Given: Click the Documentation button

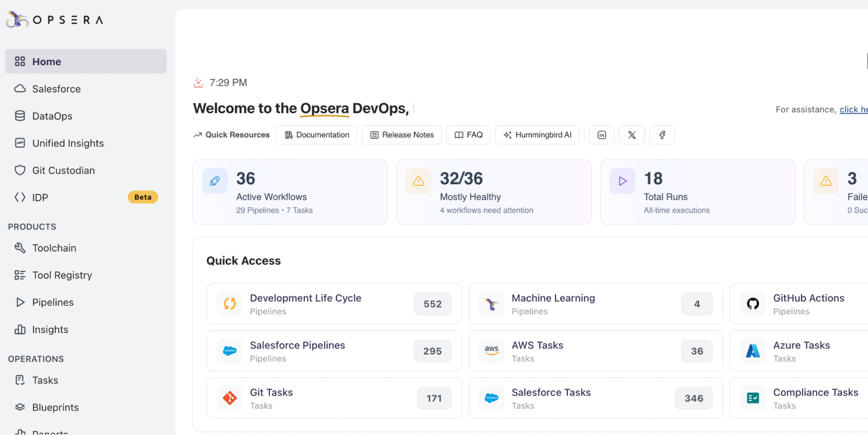Looking at the screenshot, I should [x=317, y=135].
